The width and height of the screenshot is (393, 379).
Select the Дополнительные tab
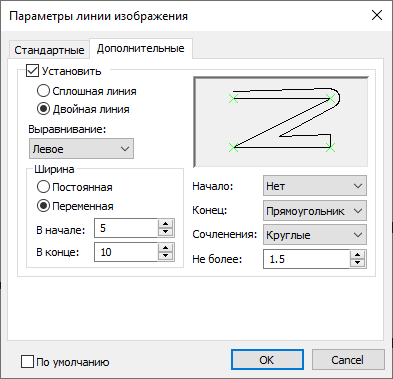pos(140,49)
